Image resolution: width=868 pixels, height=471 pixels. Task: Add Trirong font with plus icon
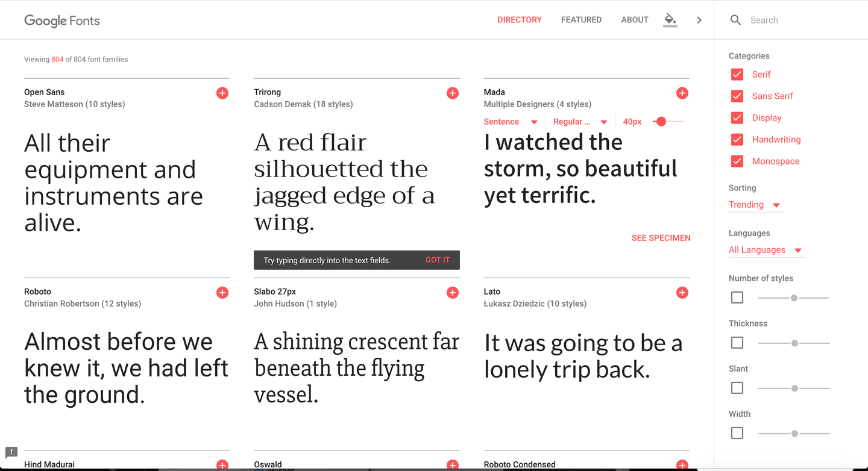[x=453, y=93]
